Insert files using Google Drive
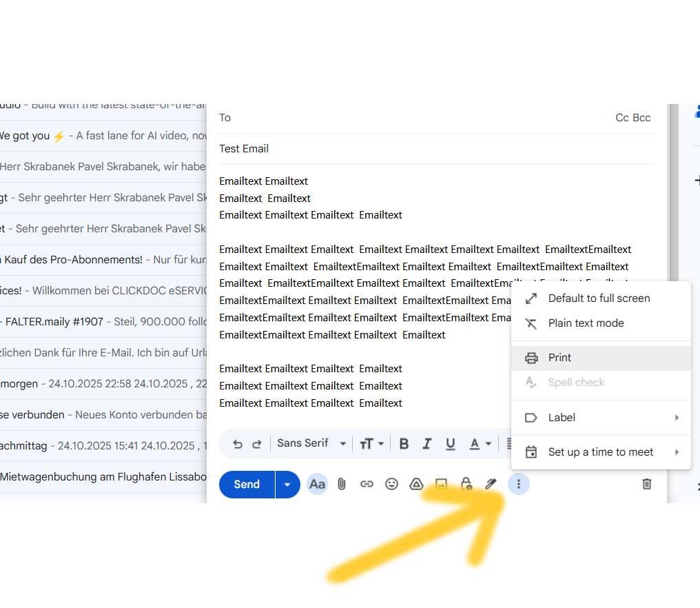This screenshot has width=700, height=608. click(416, 484)
